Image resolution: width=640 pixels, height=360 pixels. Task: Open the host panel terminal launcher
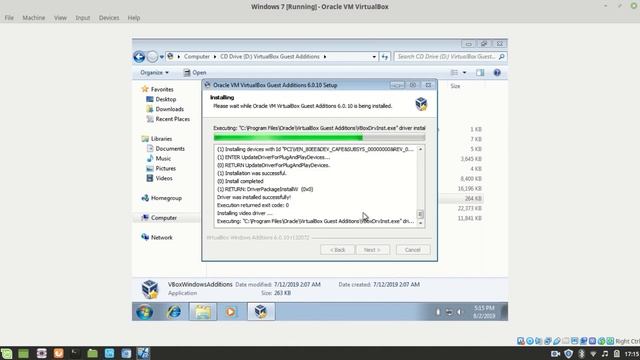click(x=76, y=353)
